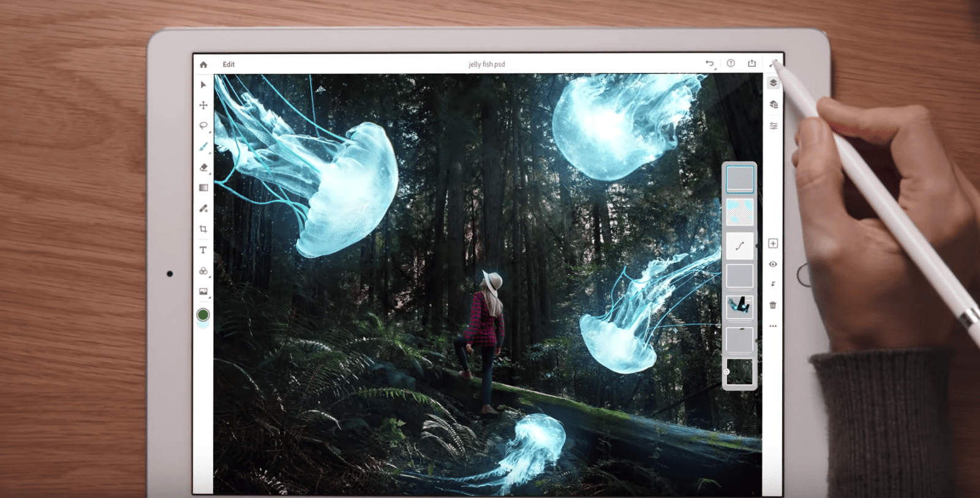Image resolution: width=980 pixels, height=498 pixels.
Task: Toggle layer visibility with eye icon
Action: point(773,264)
